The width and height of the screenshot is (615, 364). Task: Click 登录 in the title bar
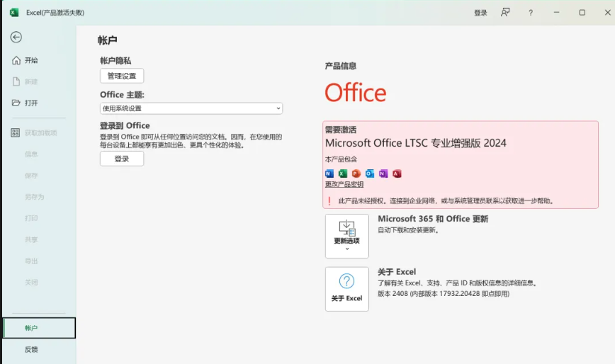pyautogui.click(x=480, y=13)
